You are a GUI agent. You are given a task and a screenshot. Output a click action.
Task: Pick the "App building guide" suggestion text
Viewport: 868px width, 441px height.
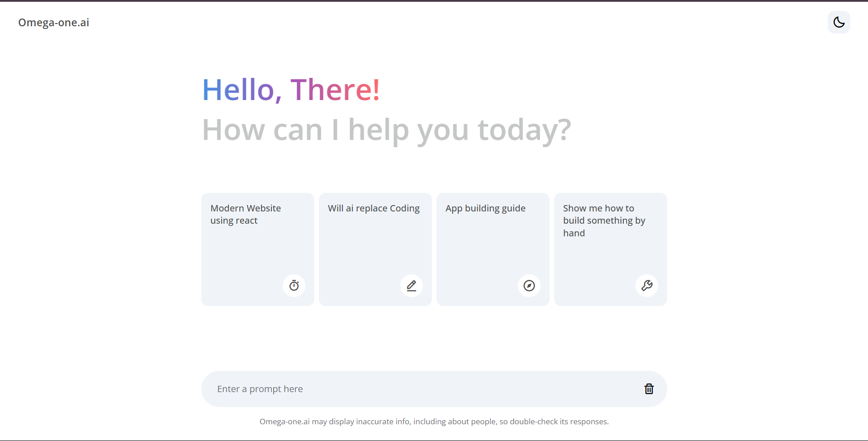[485, 208]
